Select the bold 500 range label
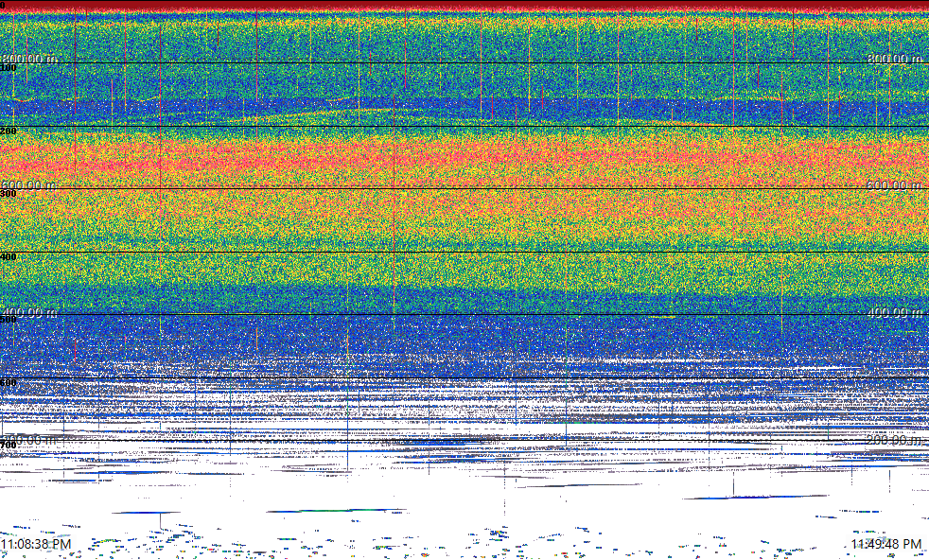This screenshot has width=929, height=560. click(9, 320)
